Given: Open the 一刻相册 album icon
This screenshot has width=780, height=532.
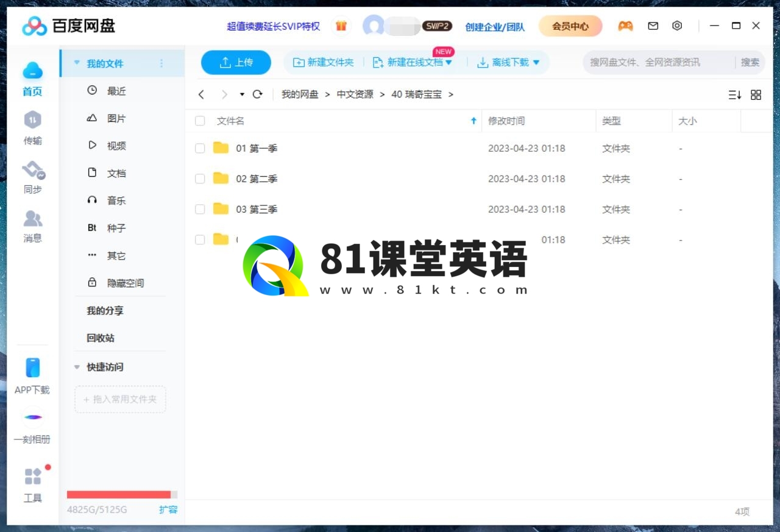Looking at the screenshot, I should point(33,417).
